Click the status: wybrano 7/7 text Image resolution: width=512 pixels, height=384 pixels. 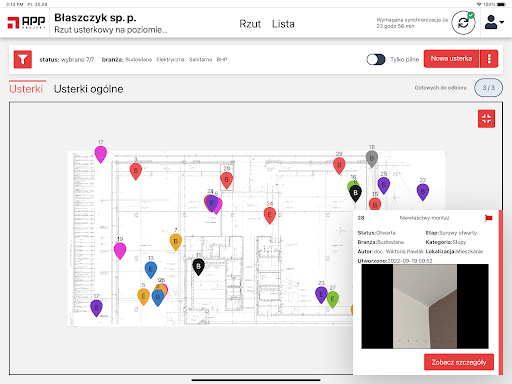click(67, 60)
